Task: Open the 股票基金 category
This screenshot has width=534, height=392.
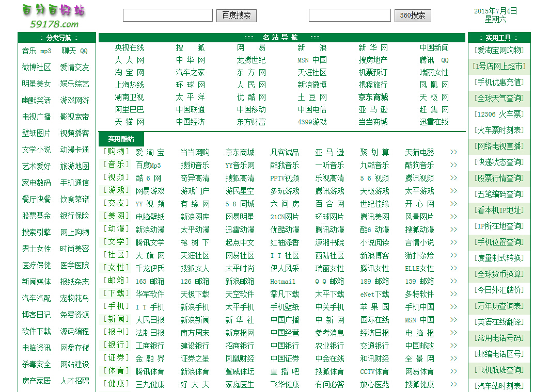Action: (x=37, y=216)
